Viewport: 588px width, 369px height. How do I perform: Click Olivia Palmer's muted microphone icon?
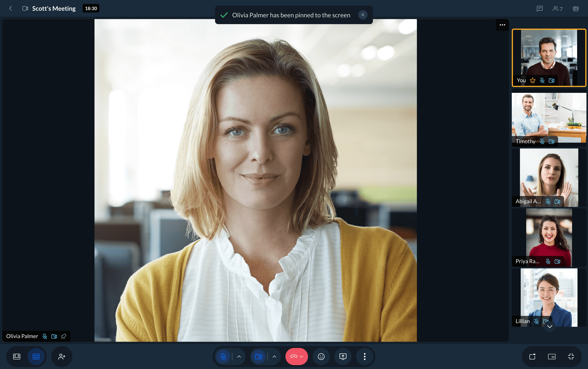45,336
